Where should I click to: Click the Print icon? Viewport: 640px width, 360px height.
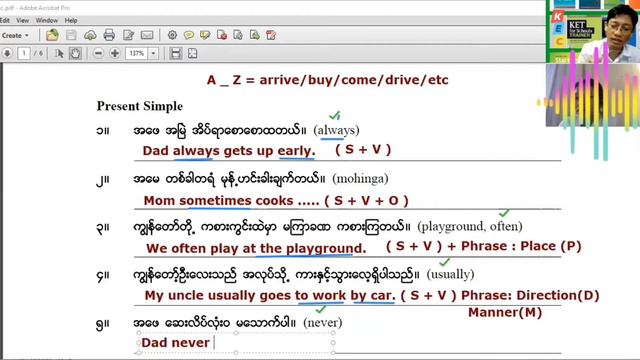109,35
